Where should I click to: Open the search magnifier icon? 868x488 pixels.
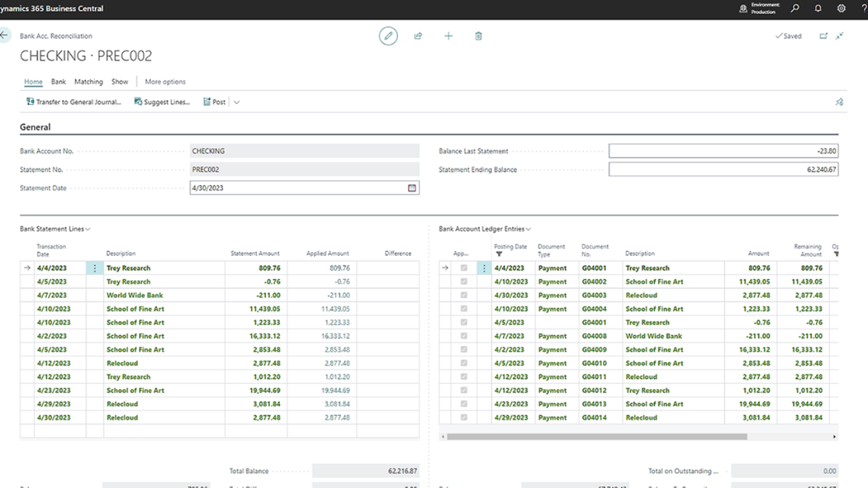pos(795,9)
